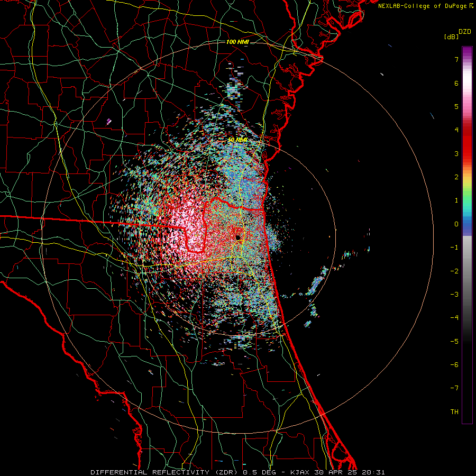Click the 4 dB label on color scale

(x=456, y=130)
